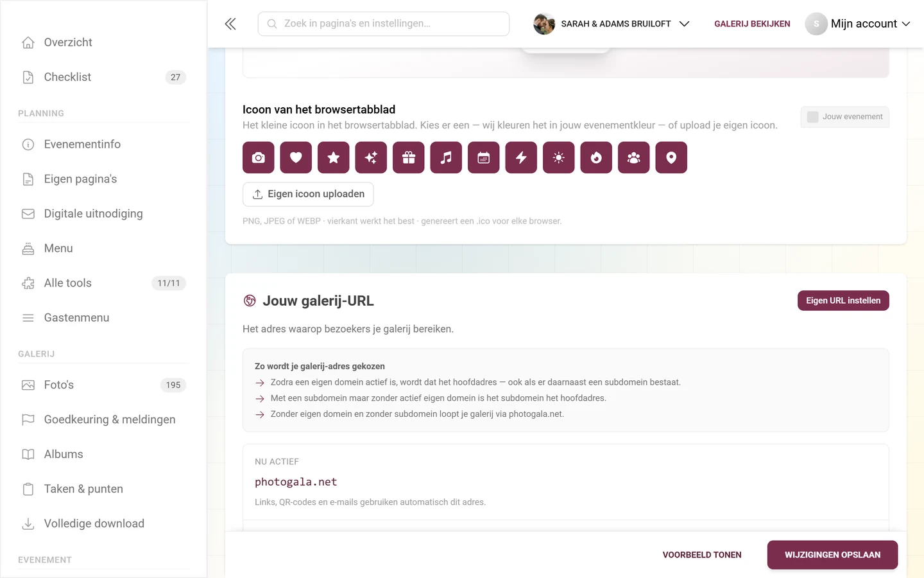924x578 pixels.
Task: Click the upload arrow icon
Action: 257,194
